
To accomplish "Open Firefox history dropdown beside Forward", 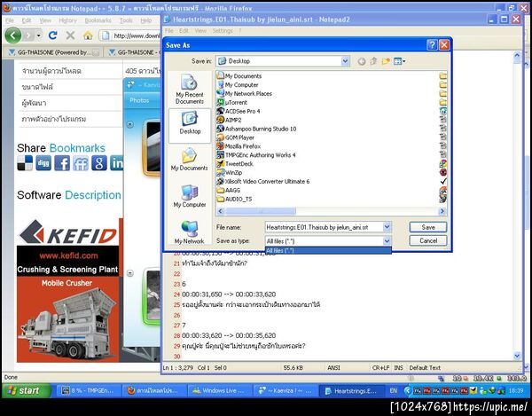I will point(39,35).
